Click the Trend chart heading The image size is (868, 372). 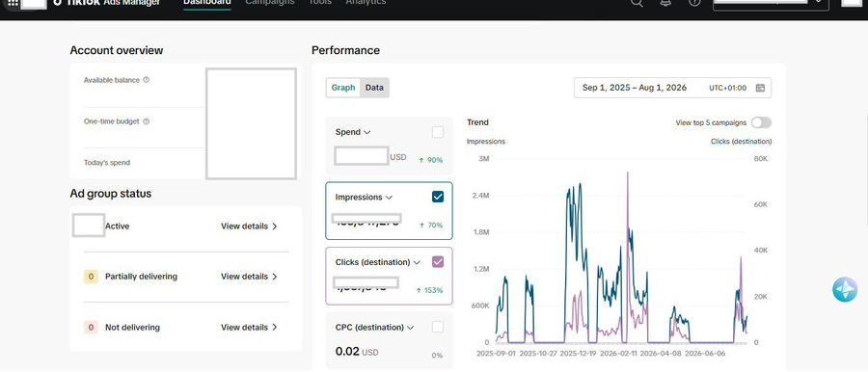[x=477, y=122]
